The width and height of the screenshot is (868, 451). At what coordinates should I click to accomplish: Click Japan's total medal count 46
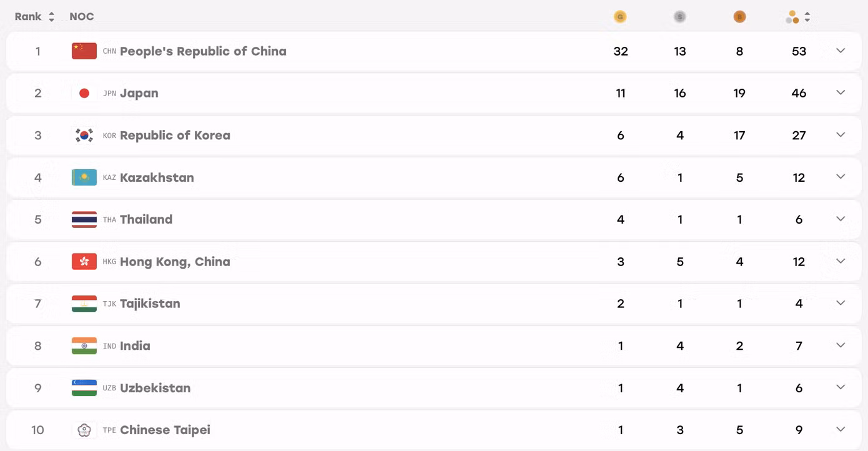coord(799,93)
